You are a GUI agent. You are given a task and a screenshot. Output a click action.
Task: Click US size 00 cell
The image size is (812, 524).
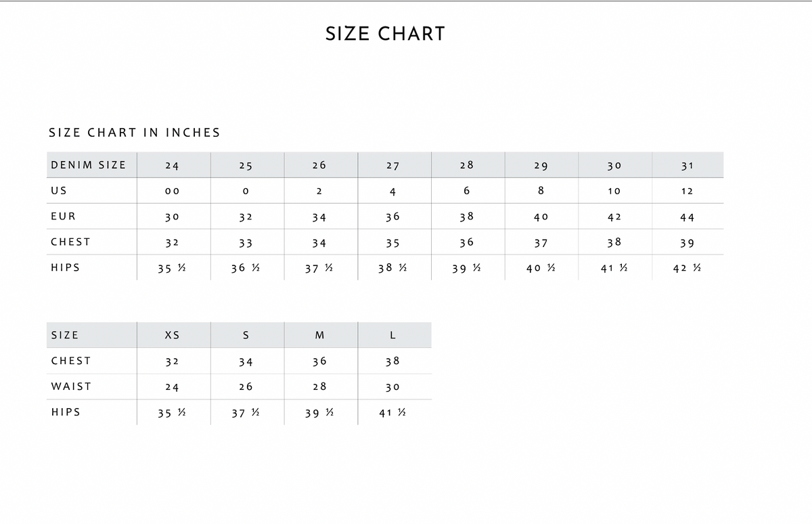172,191
